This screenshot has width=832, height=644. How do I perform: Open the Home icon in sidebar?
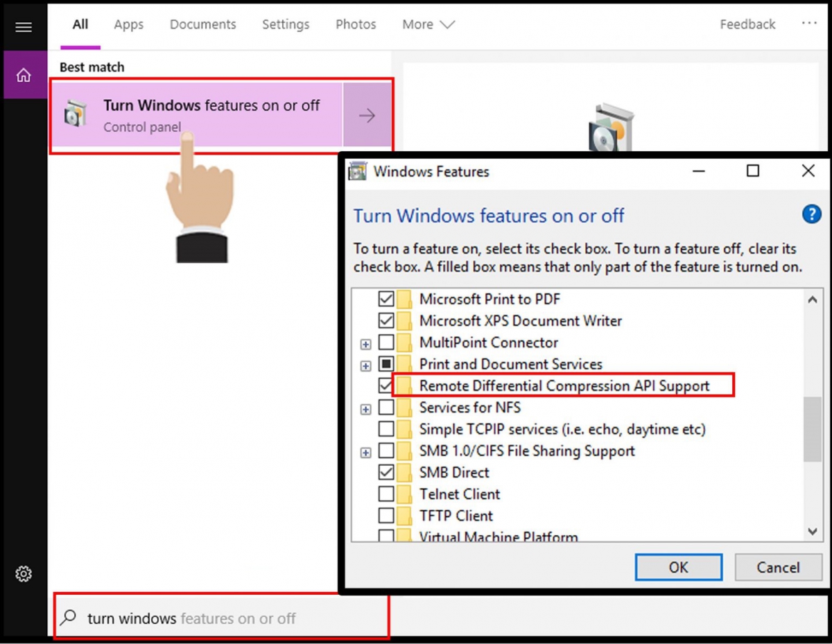coord(24,76)
